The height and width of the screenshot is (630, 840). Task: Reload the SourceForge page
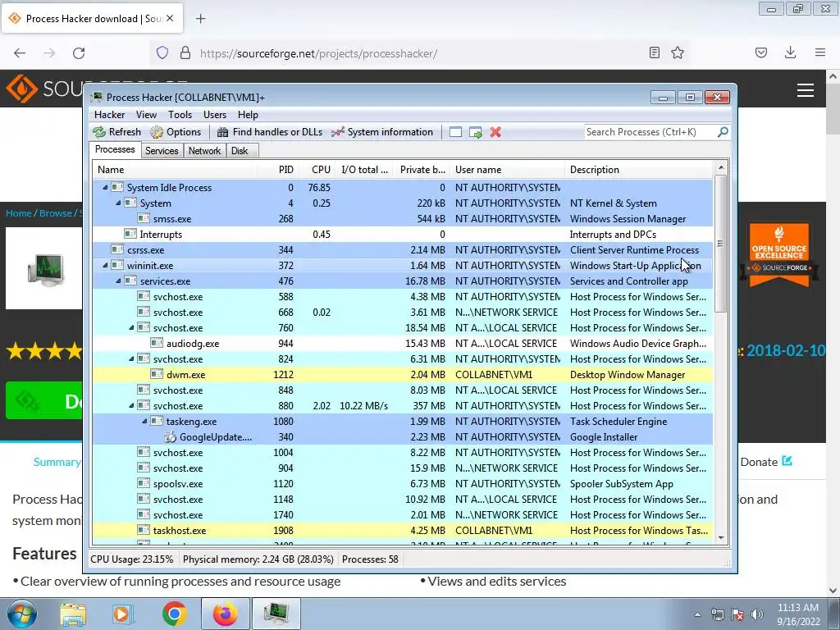coord(79,53)
